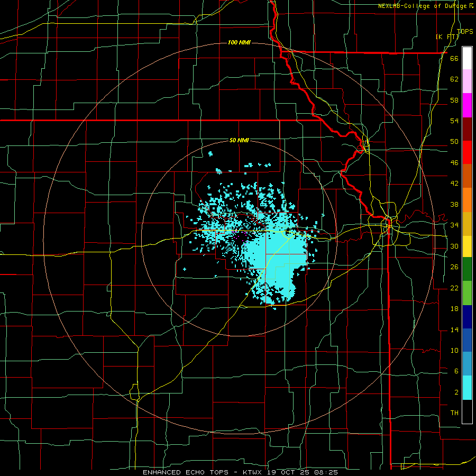The height and width of the screenshot is (476, 476).
Task: Click the medium blue legend swatch
Action: 467,340
